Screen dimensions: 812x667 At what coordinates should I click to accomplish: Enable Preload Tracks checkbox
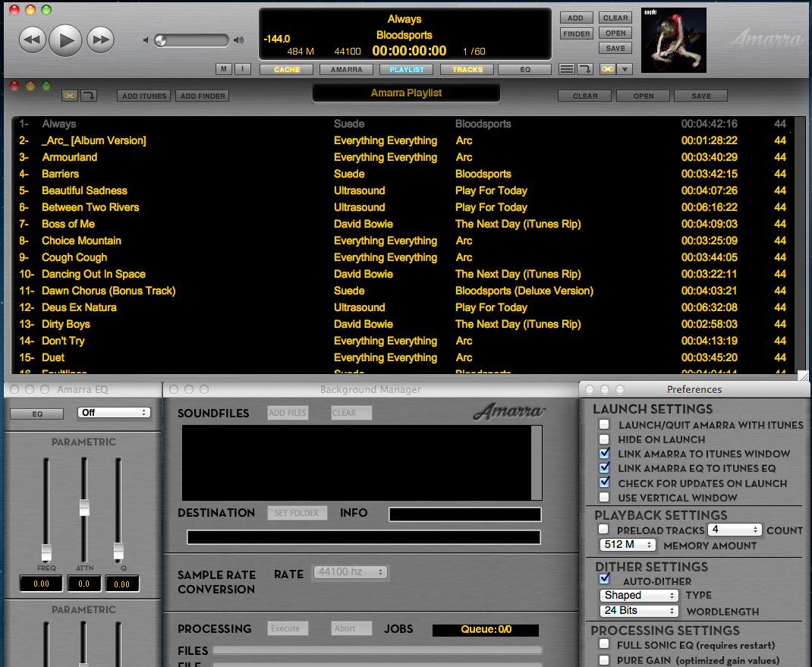point(603,529)
